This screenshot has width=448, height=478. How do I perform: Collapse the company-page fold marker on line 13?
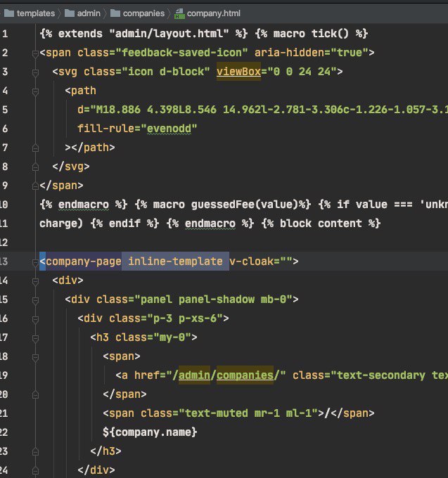point(35,262)
